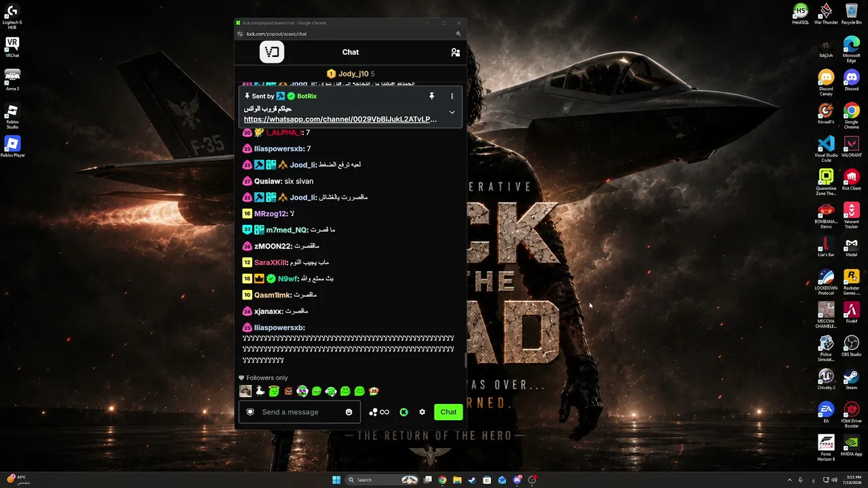Click username xjanaxx in chat
The width and height of the screenshot is (868, 488).
(x=268, y=311)
